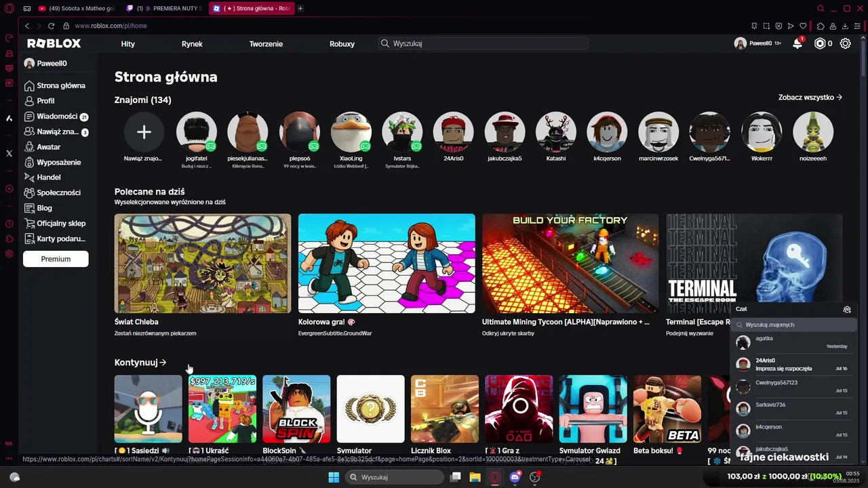Click the Paweell0 sidebar profile name

[x=52, y=63]
